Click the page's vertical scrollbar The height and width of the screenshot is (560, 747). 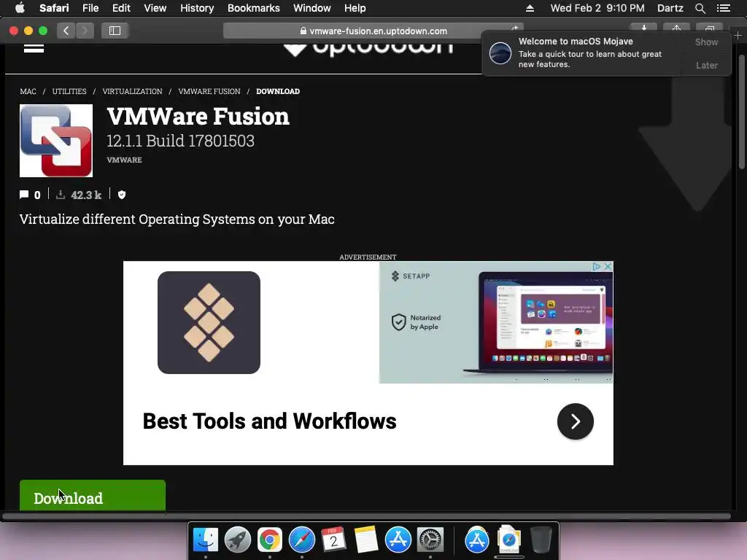pyautogui.click(x=742, y=112)
